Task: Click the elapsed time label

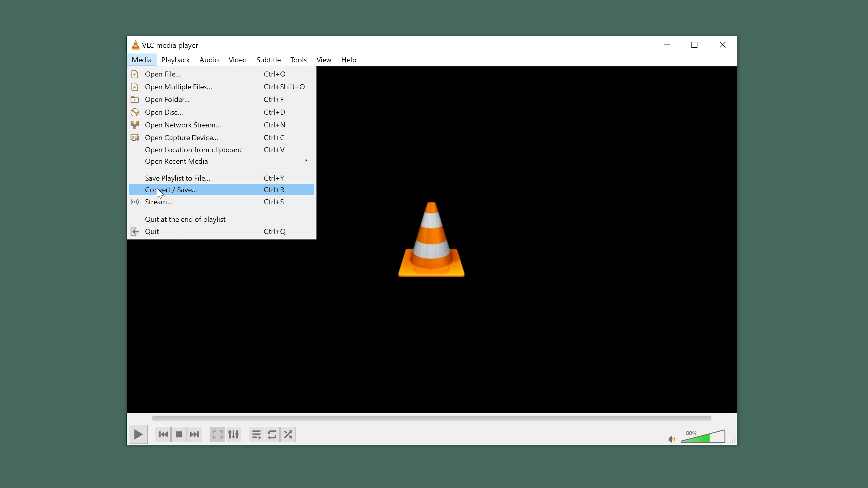Action: [137, 419]
